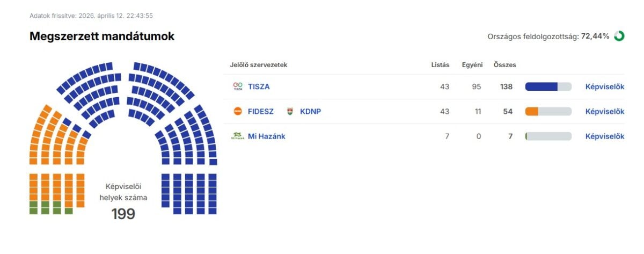644x254 pixels.
Task: Click the Listás column header
Action: pos(440,65)
